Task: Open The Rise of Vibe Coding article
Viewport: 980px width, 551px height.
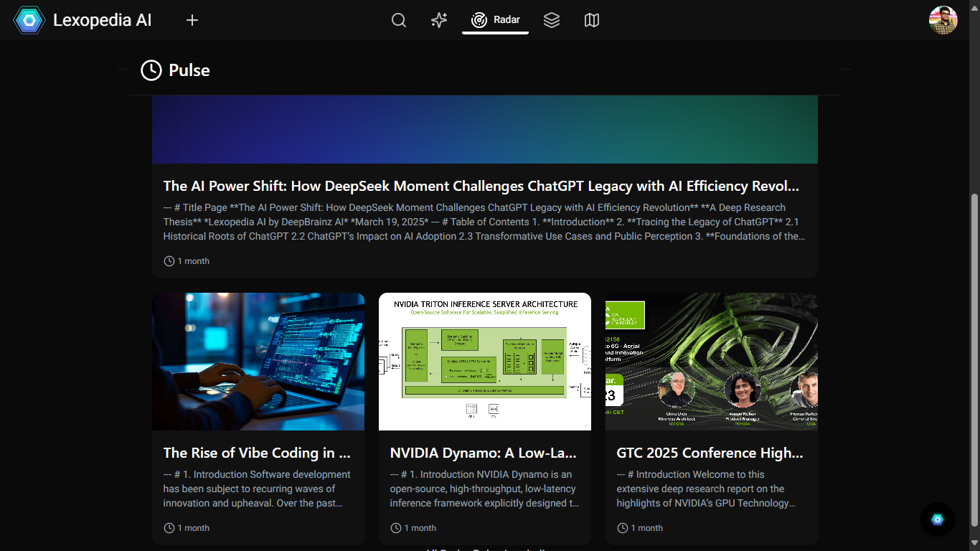Action: click(257, 453)
